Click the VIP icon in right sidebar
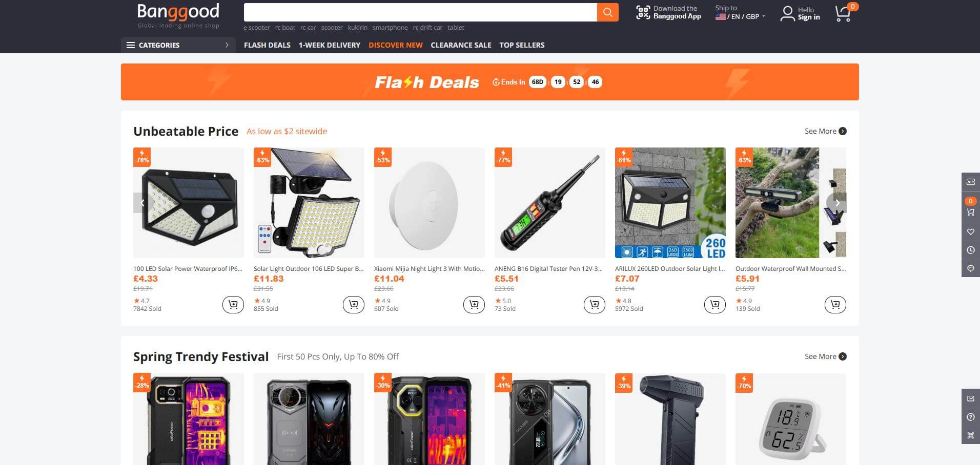The image size is (980, 465). click(970, 182)
